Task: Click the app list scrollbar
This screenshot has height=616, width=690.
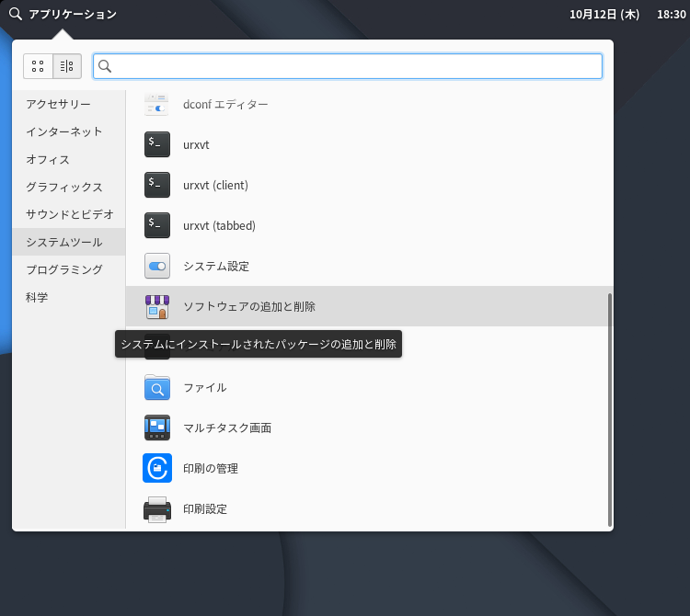Action: 609,410
